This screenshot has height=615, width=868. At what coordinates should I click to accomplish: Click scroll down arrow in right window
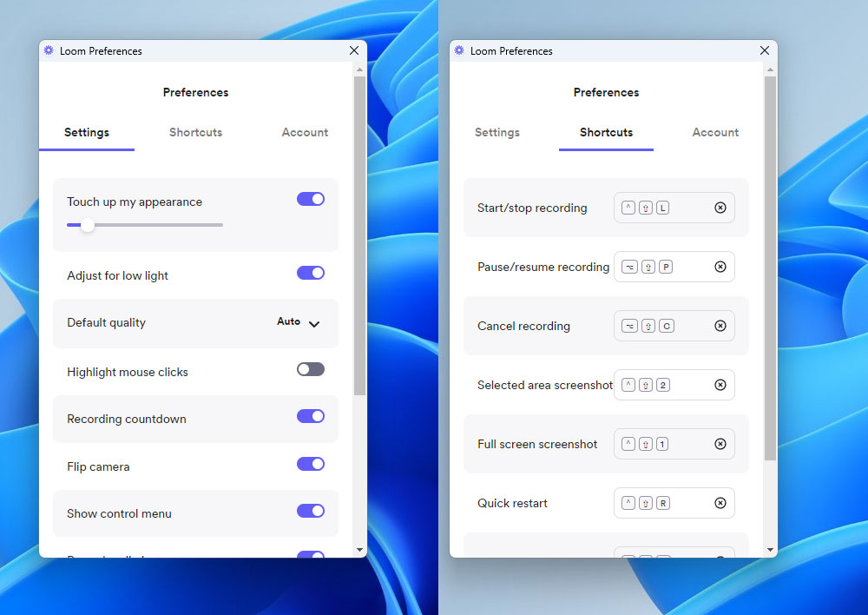pos(770,550)
